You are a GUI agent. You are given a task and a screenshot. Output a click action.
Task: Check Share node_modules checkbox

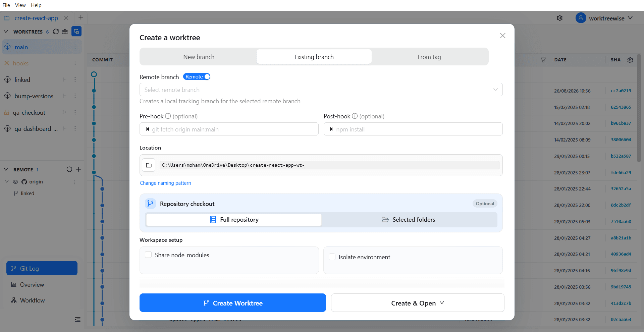148,255
